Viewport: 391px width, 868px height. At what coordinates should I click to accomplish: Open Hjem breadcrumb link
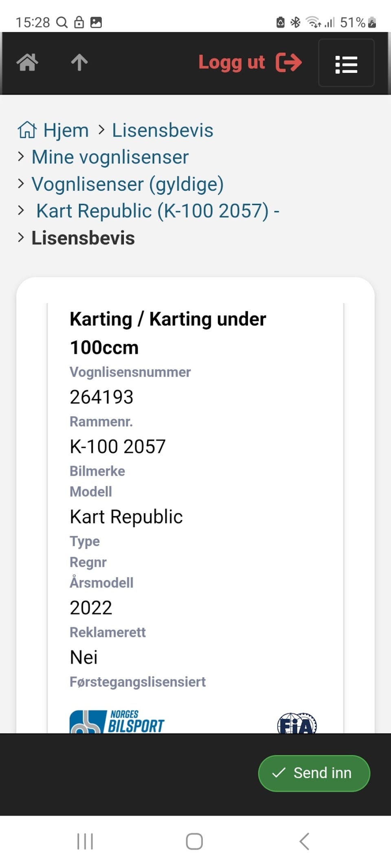[66, 130]
